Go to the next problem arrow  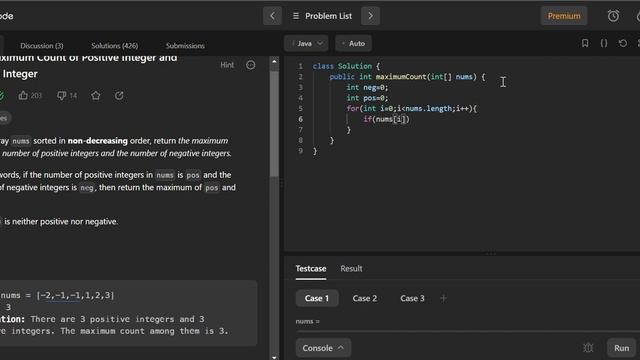point(370,16)
